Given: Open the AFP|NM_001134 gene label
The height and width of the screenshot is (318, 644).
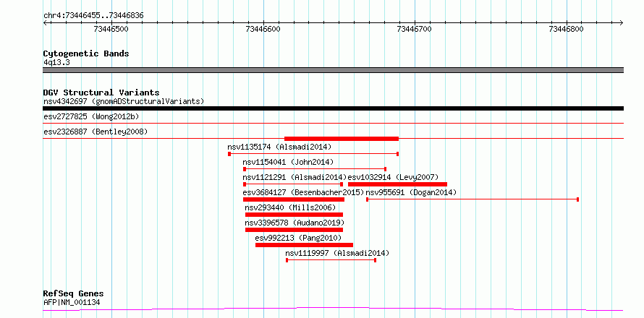Looking at the screenshot, I should click(72, 303).
